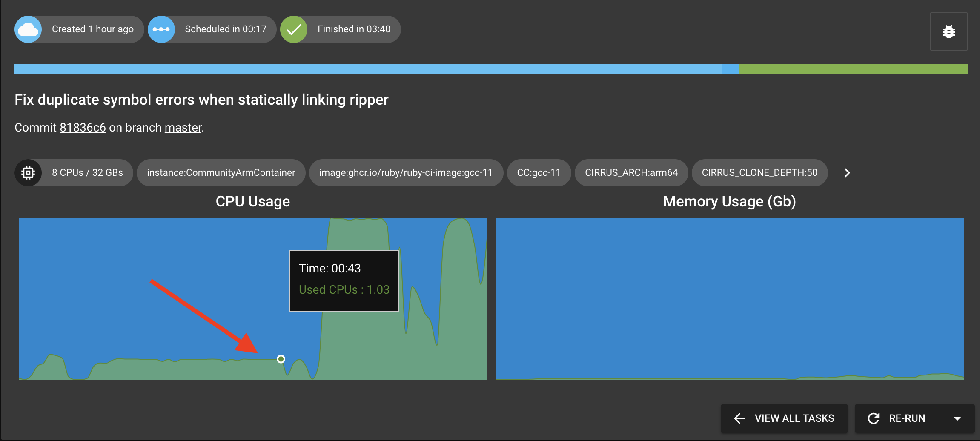Click the green segment of the progress bar

click(853, 69)
